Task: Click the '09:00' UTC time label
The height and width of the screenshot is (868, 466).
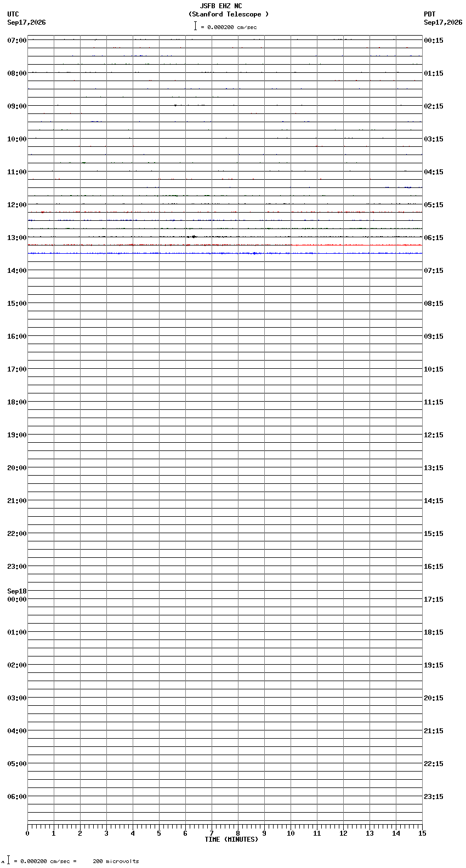Action: click(x=17, y=106)
